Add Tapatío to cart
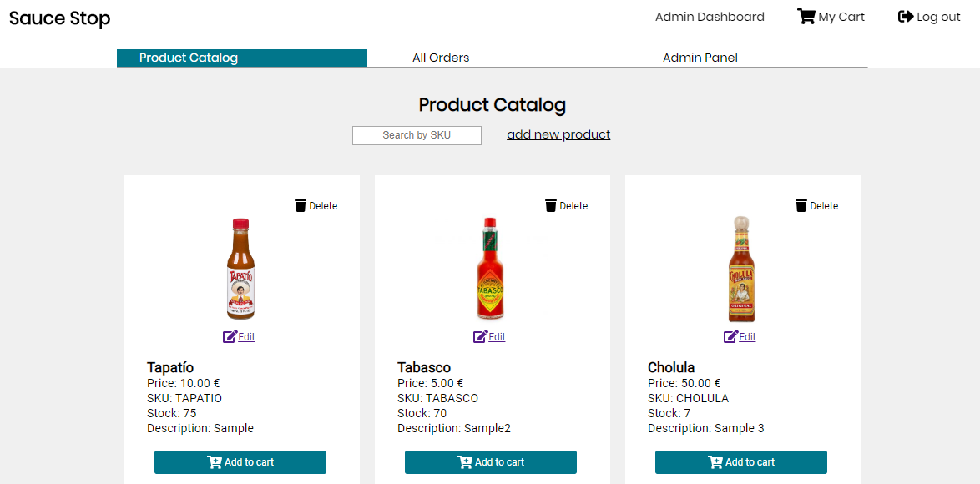Screen dimensions: 980x484 click(240, 462)
